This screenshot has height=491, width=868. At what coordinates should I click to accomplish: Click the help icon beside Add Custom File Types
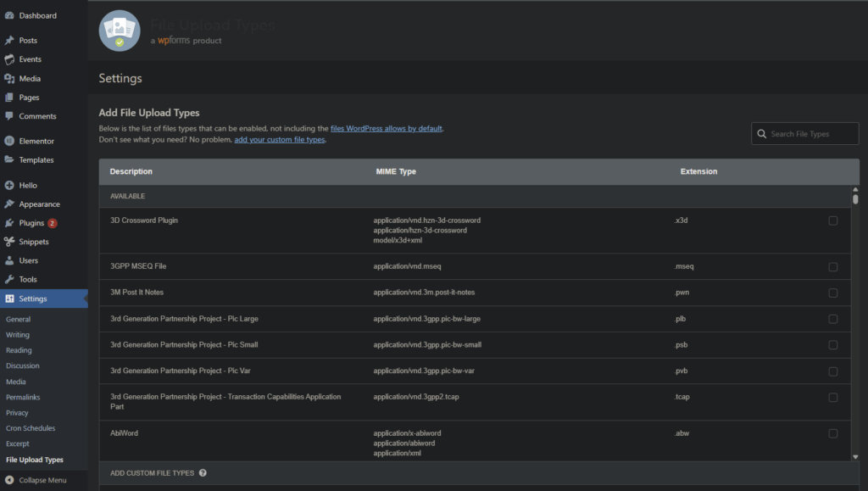tap(203, 473)
